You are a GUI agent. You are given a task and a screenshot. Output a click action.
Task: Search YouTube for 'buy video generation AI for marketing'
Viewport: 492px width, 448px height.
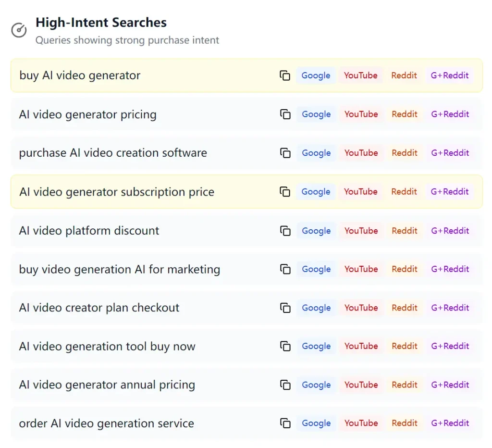tap(361, 269)
